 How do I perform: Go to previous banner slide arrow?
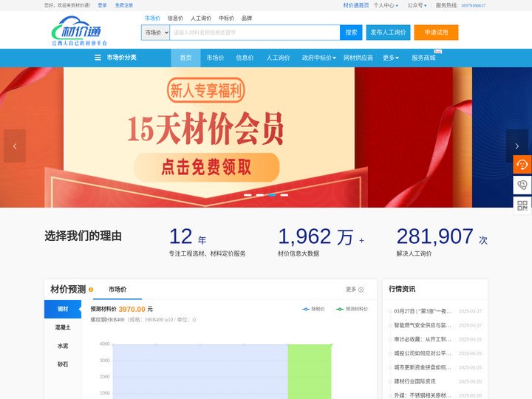[x=15, y=146]
